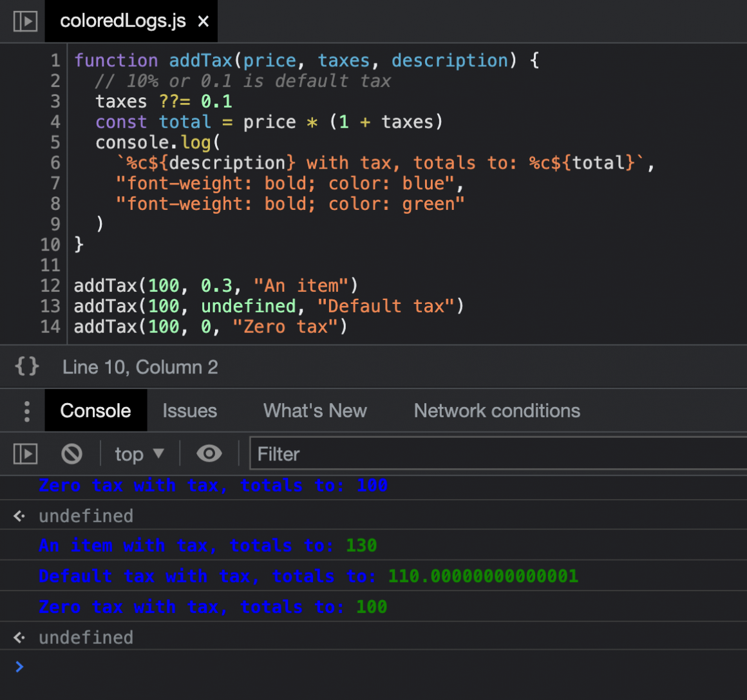Close the coloredLogs.js tab

tap(203, 21)
